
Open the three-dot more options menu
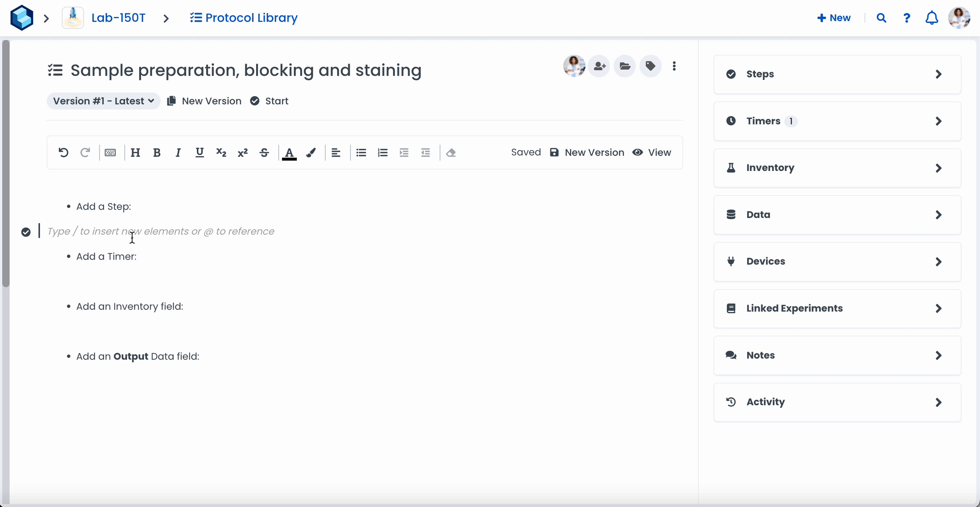tap(674, 66)
